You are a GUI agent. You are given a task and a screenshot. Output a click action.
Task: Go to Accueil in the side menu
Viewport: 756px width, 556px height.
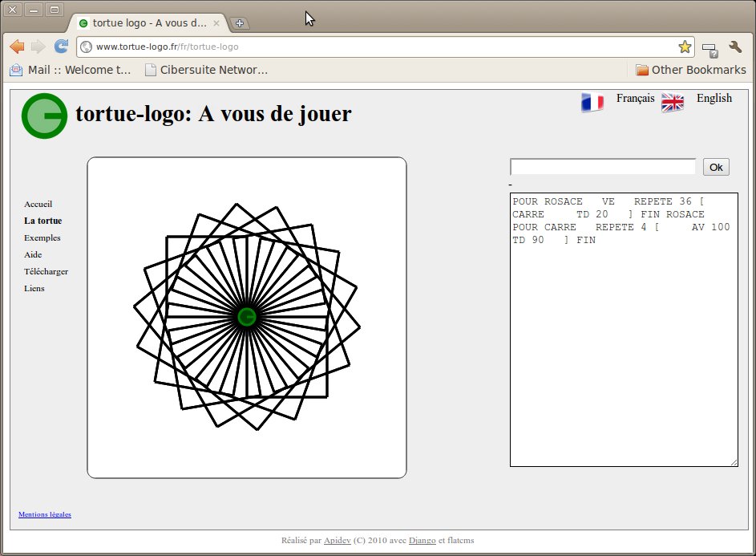(x=38, y=204)
